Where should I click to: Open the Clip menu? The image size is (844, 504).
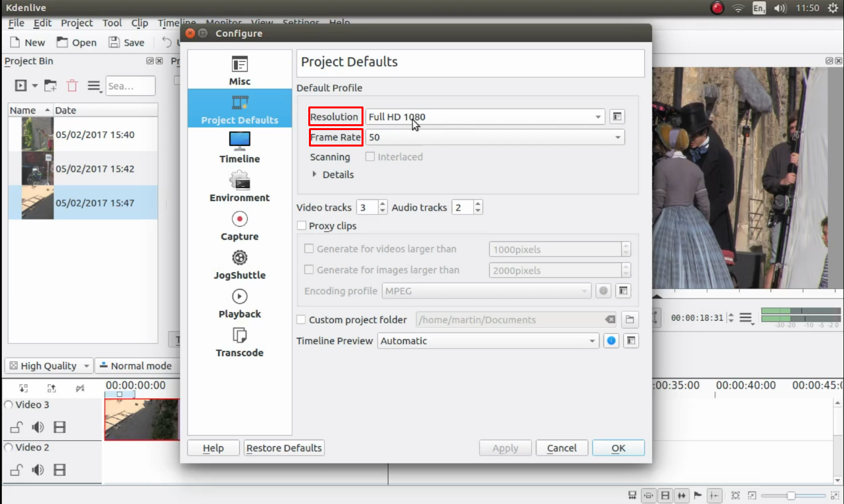coord(140,23)
